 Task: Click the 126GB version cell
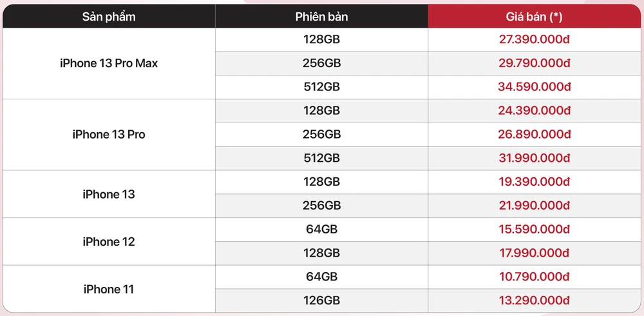click(x=321, y=301)
